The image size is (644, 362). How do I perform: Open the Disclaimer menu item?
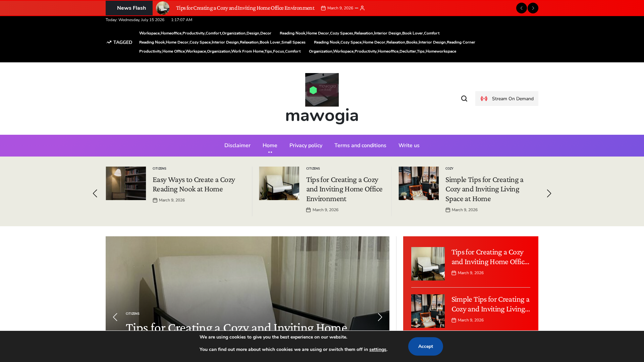pyautogui.click(x=237, y=145)
